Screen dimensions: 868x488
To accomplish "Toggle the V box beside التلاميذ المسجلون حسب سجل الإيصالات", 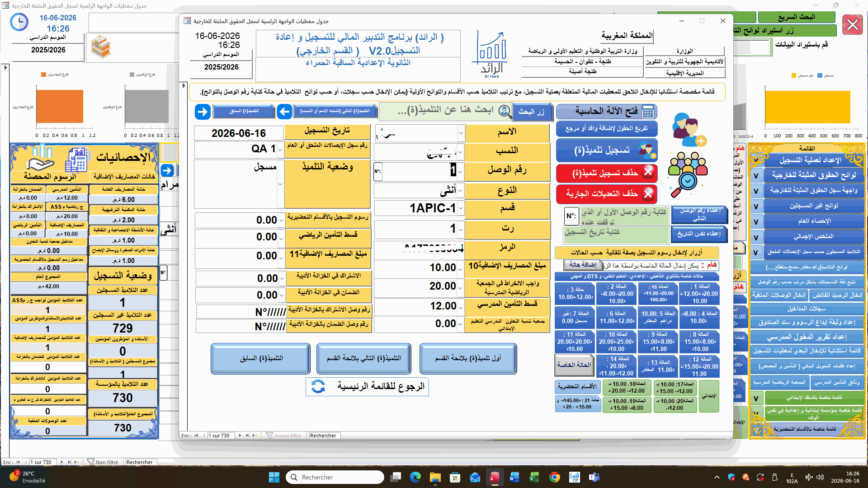I will 756,253.
